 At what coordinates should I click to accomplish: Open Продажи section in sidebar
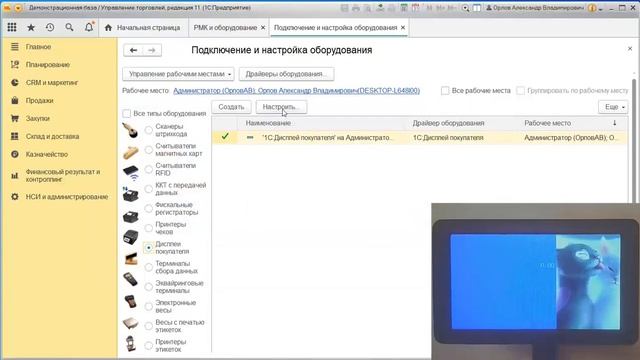click(40, 100)
